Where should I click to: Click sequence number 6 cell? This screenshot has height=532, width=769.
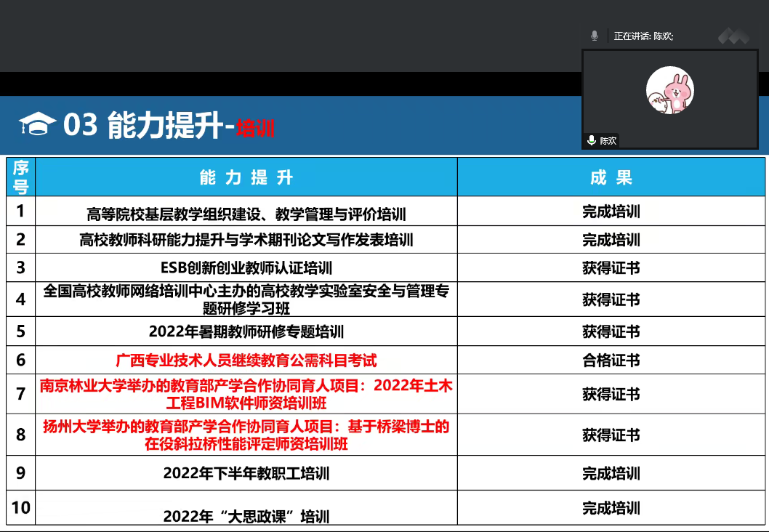click(x=20, y=360)
